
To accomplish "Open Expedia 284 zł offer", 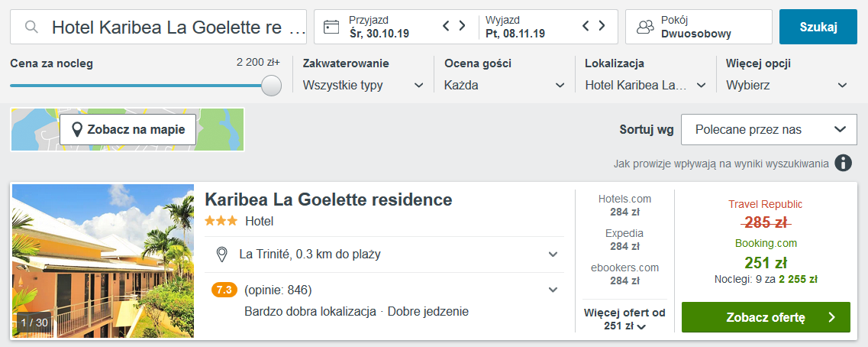I will 625,239.
